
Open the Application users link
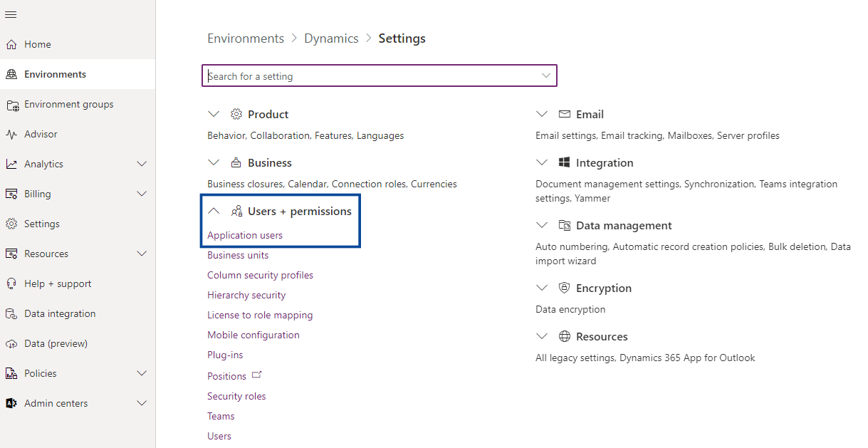pyautogui.click(x=245, y=235)
